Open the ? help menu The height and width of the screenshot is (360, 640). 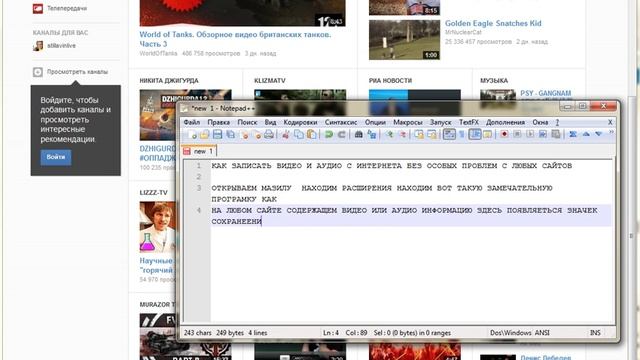(557, 122)
